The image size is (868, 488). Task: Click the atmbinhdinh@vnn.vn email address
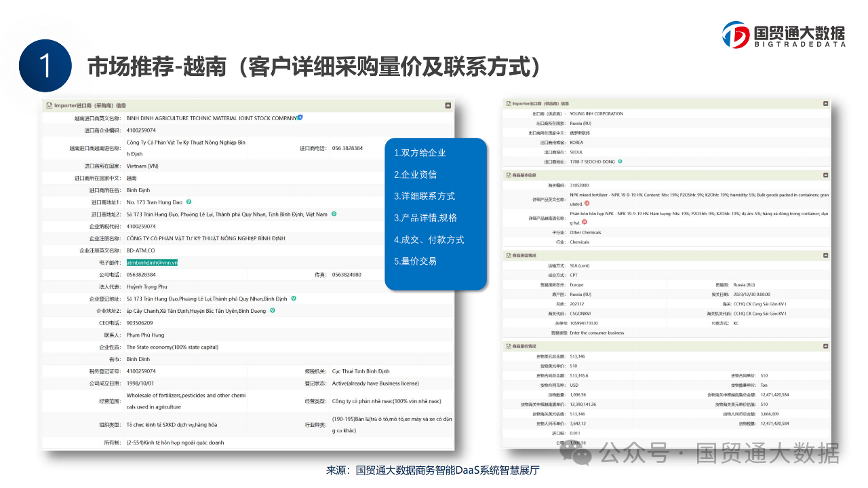point(152,263)
